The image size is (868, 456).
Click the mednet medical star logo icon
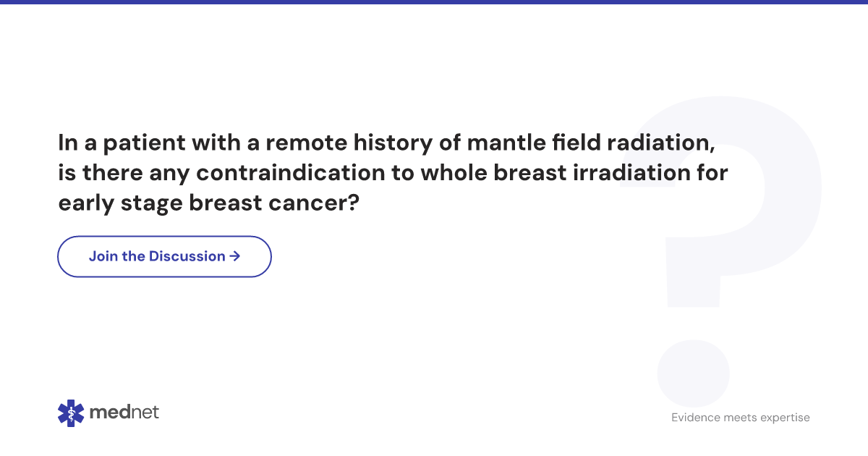click(x=71, y=413)
